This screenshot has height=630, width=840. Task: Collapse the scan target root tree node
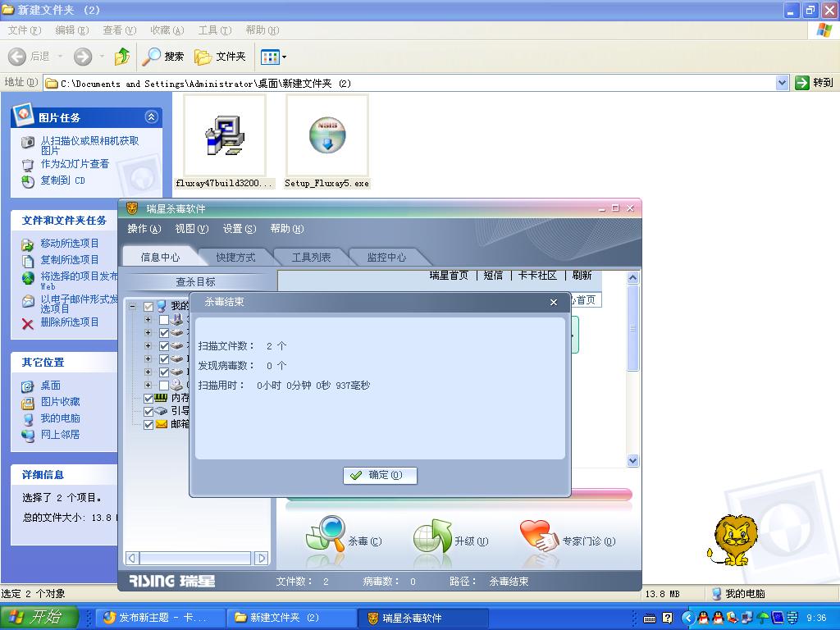132,307
